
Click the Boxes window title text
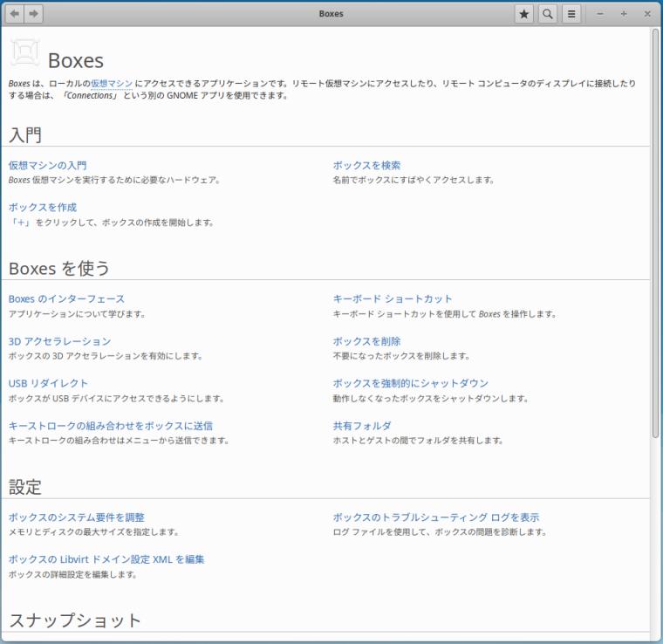tap(331, 14)
